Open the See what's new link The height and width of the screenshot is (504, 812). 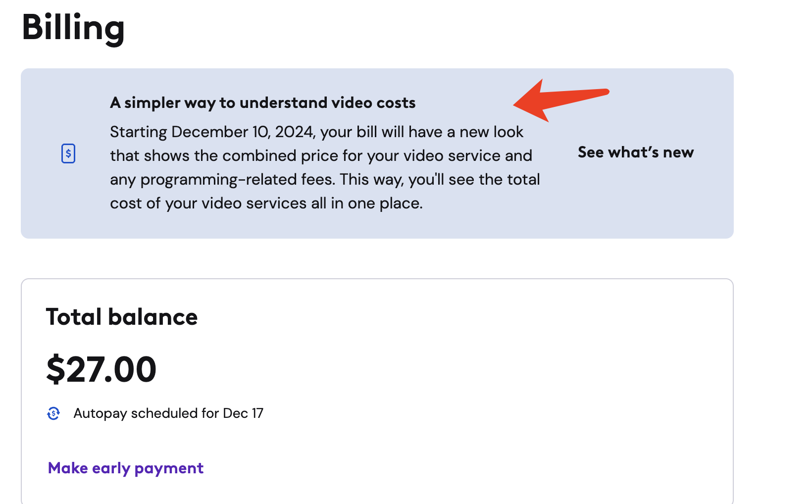tap(636, 152)
